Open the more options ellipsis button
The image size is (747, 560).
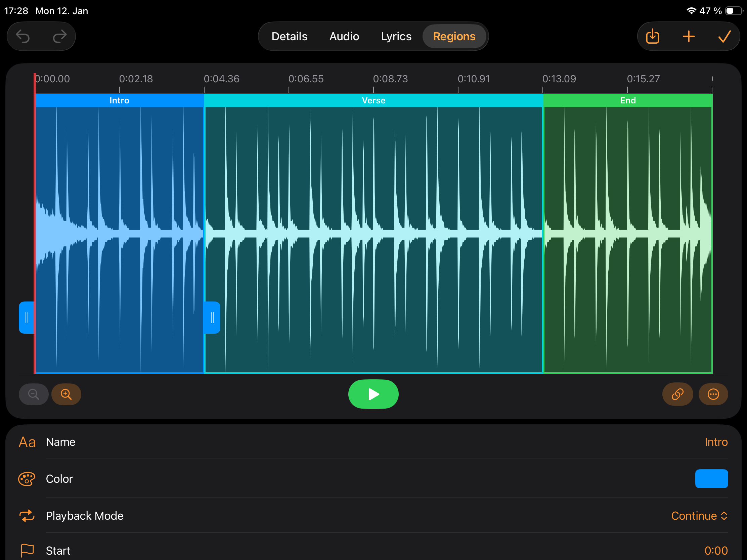click(x=713, y=394)
